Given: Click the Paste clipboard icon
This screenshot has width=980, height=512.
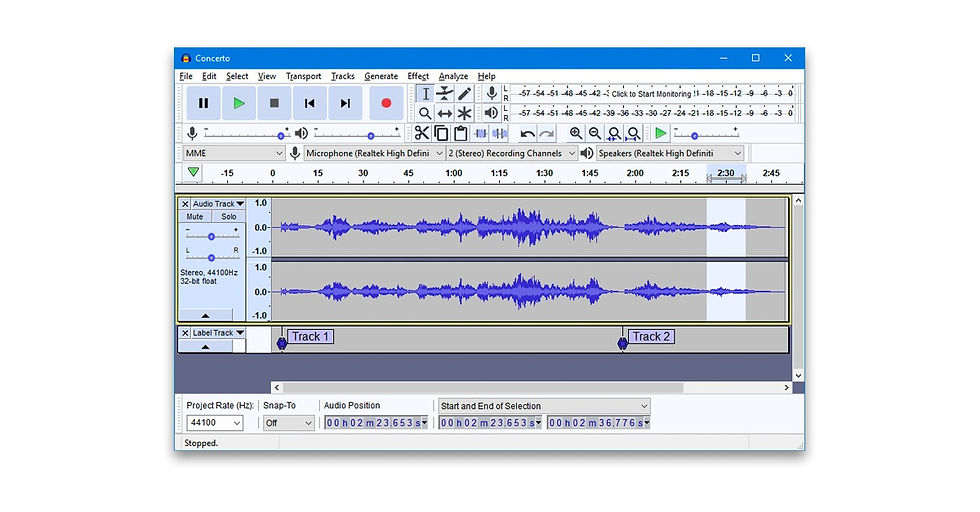Looking at the screenshot, I should point(461,134).
